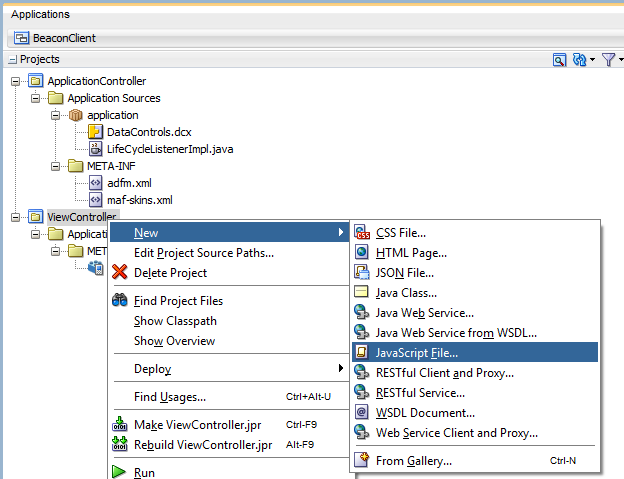The image size is (624, 479).
Task: Click the green Run arrow icon
Action: pyautogui.click(x=119, y=472)
